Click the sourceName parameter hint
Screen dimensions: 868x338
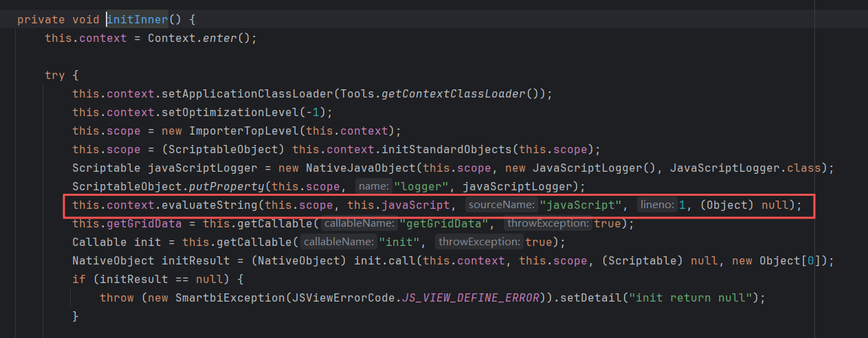[501, 205]
